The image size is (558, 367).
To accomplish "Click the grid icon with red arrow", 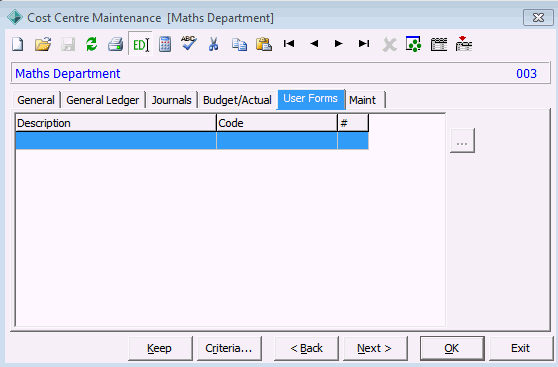I will click(x=464, y=43).
